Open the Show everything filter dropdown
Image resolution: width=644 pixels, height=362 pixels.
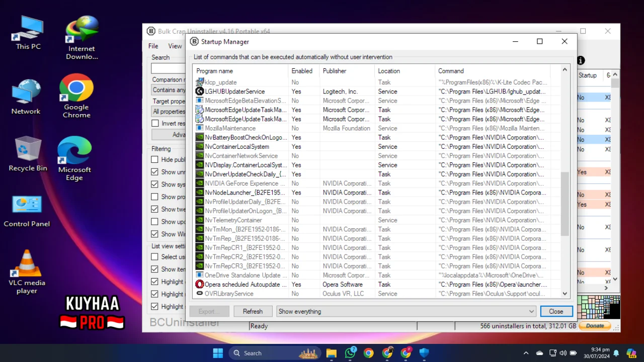(x=407, y=311)
